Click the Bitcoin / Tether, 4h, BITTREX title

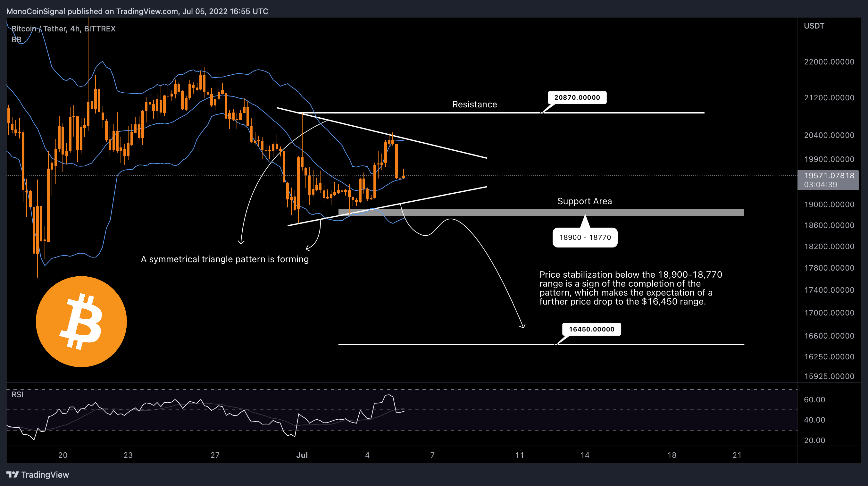click(x=63, y=29)
